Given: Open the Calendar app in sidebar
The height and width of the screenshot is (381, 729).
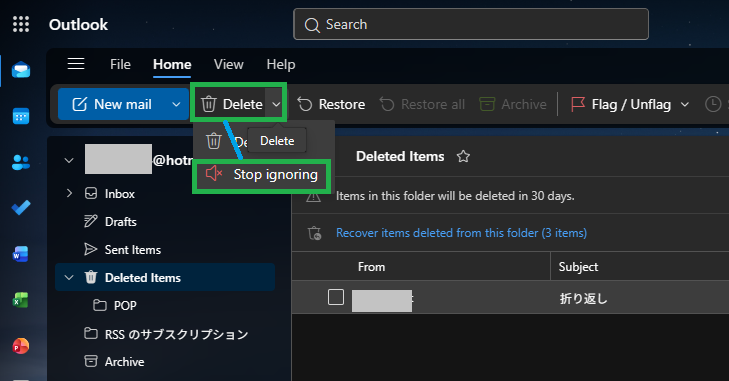Looking at the screenshot, I should pyautogui.click(x=21, y=116).
